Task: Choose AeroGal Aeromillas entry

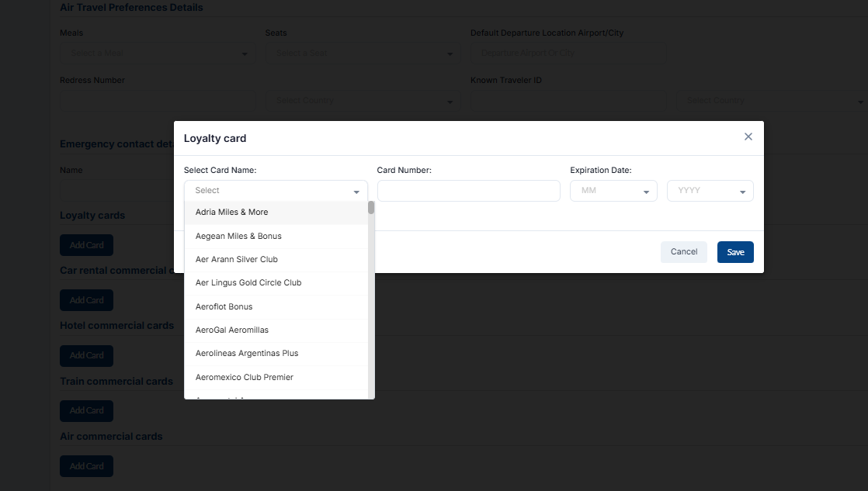Action: (276, 330)
